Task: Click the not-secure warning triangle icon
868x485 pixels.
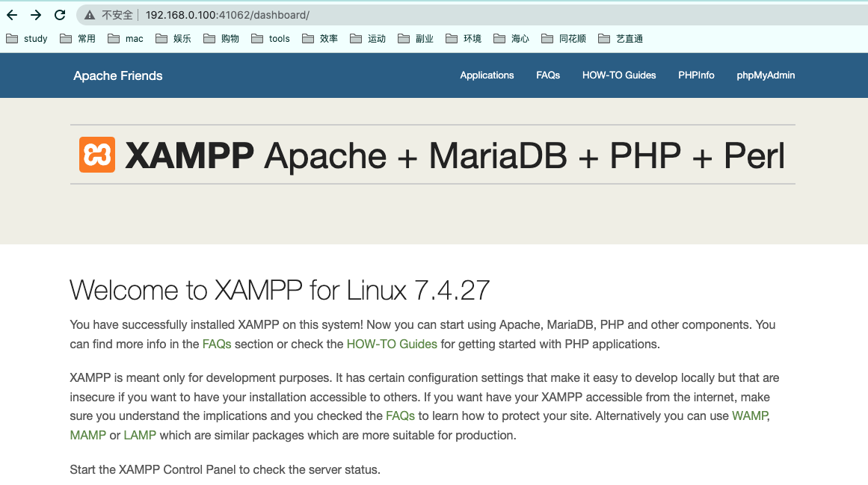Action: tap(89, 16)
